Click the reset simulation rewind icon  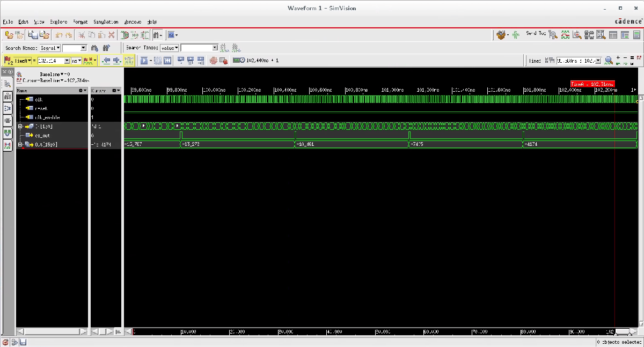coord(167,61)
